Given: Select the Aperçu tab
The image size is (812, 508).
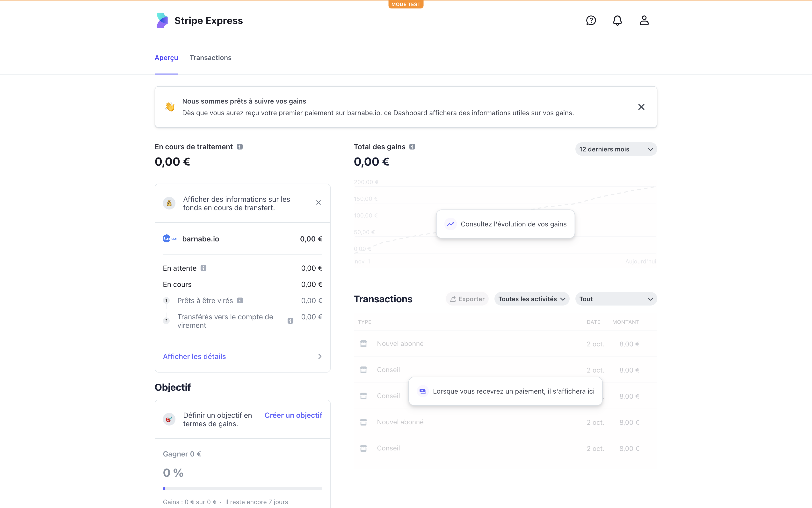Looking at the screenshot, I should point(166,58).
